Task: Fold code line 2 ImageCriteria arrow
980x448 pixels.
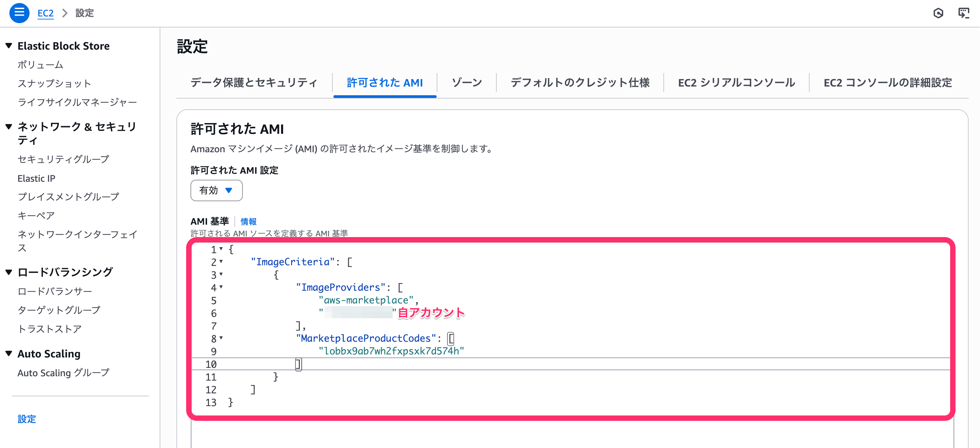Action: point(221,261)
